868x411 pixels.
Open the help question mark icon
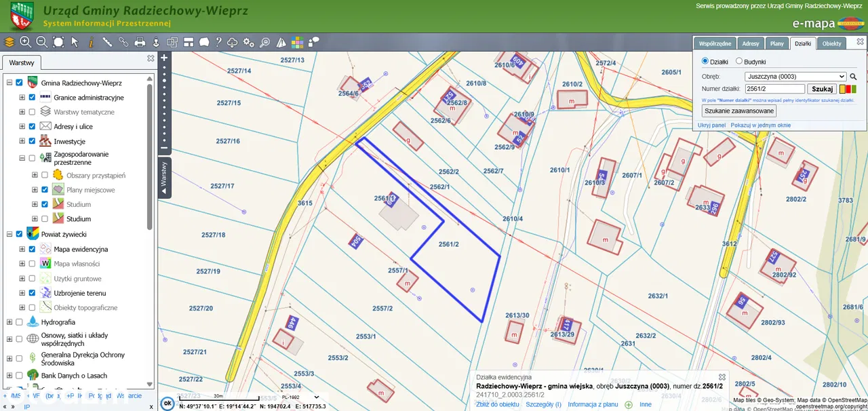pos(218,42)
